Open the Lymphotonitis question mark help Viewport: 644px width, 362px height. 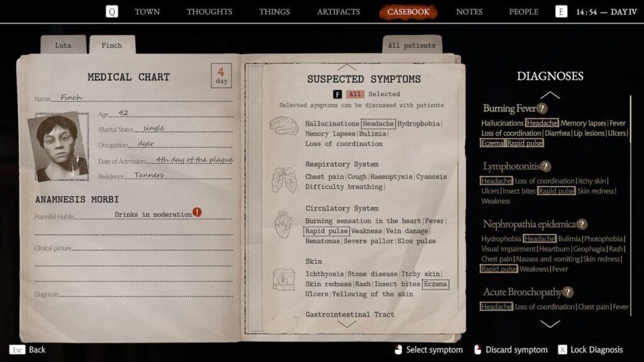pyautogui.click(x=545, y=166)
